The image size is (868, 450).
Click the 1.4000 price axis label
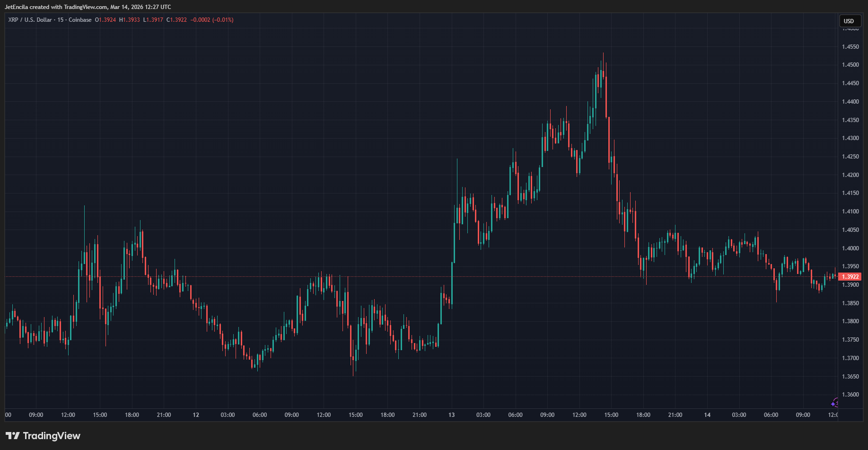click(850, 248)
